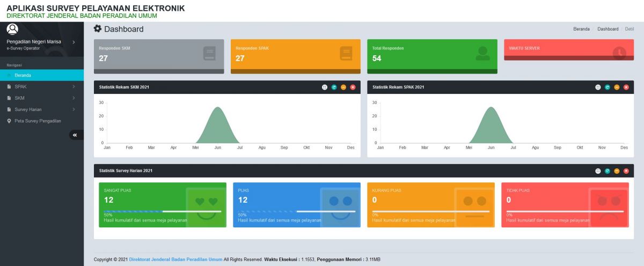Reload the Statistik Rekam SPAK 2021 panel
The image size is (644, 266).
pyautogui.click(x=607, y=87)
